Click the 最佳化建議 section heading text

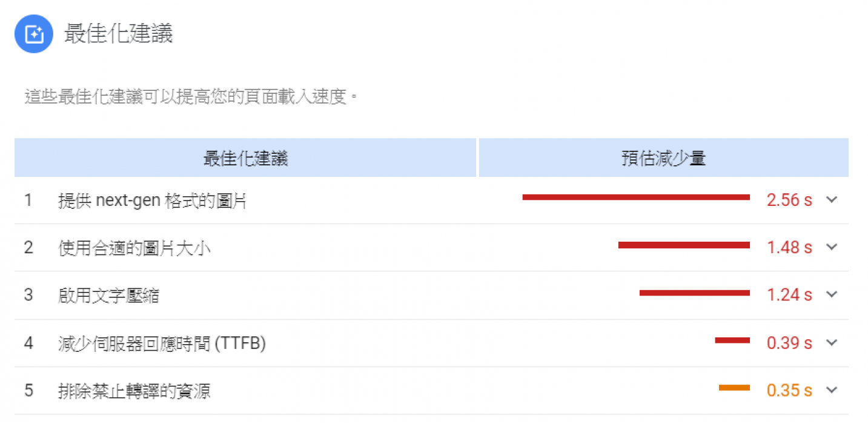[119, 34]
